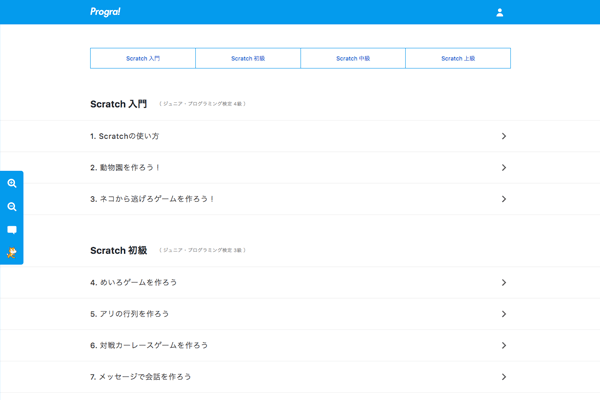
Task: Click the Scratch 入門 section heading
Action: pos(119,104)
